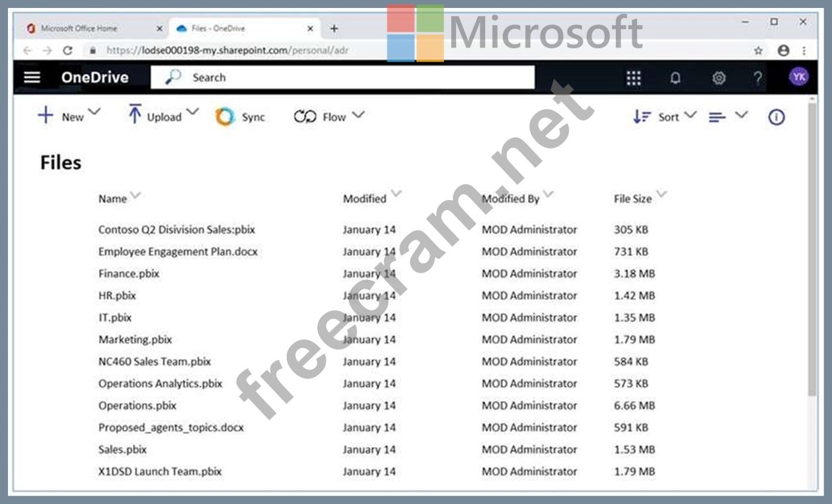Open the information details pane icon

(x=776, y=117)
